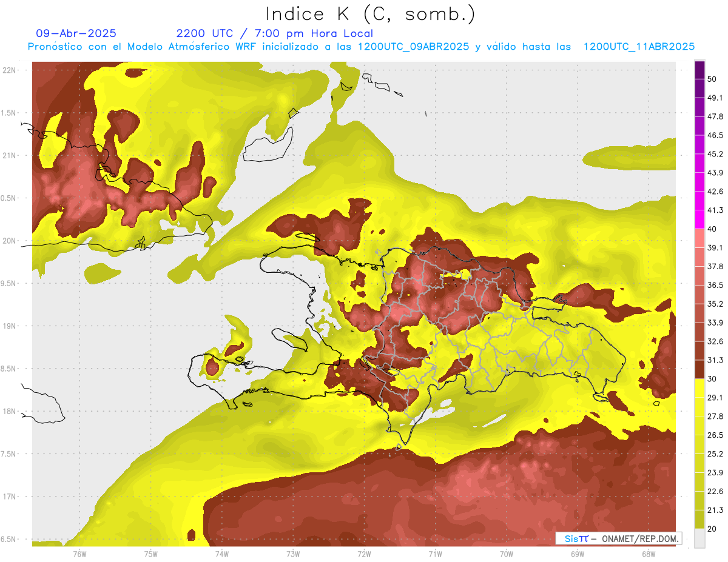728x562 pixels.
Task: Click the "33.9" value on the color scale
Action: coord(715,323)
